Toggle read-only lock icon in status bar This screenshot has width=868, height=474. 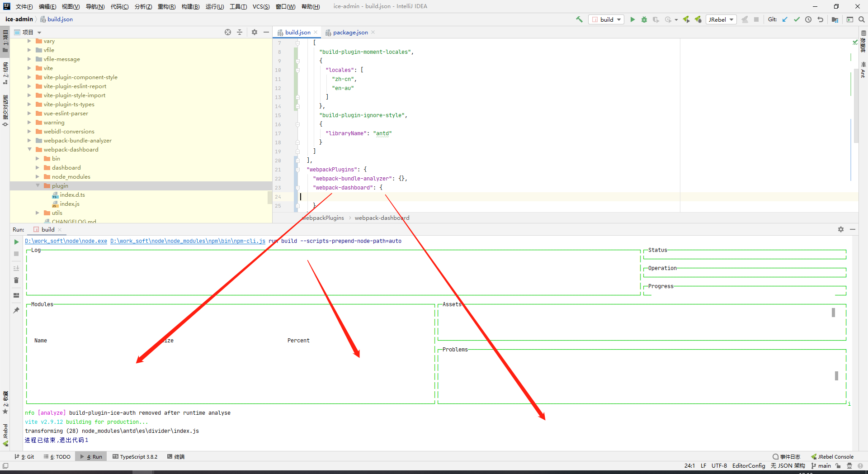838,465
